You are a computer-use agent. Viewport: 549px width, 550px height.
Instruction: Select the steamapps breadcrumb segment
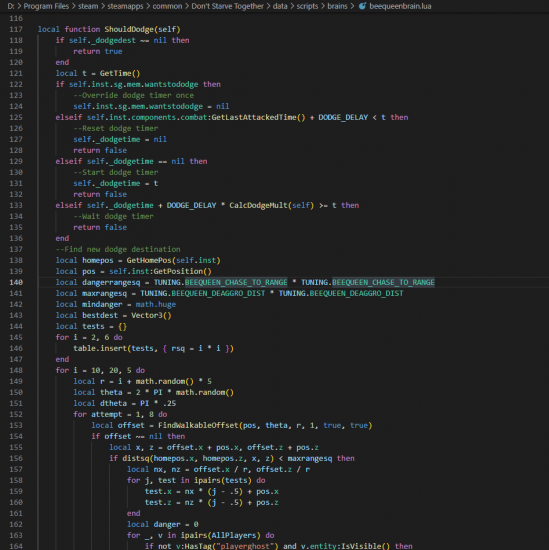click(x=125, y=6)
